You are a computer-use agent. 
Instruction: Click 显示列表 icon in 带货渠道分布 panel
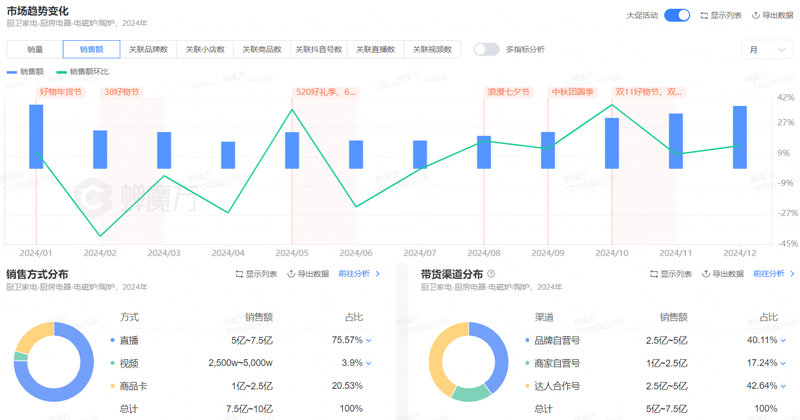[654, 274]
